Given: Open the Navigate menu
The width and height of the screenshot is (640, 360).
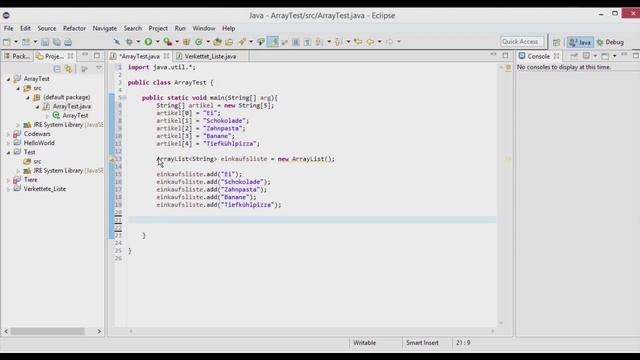Looking at the screenshot, I should tap(104, 28).
